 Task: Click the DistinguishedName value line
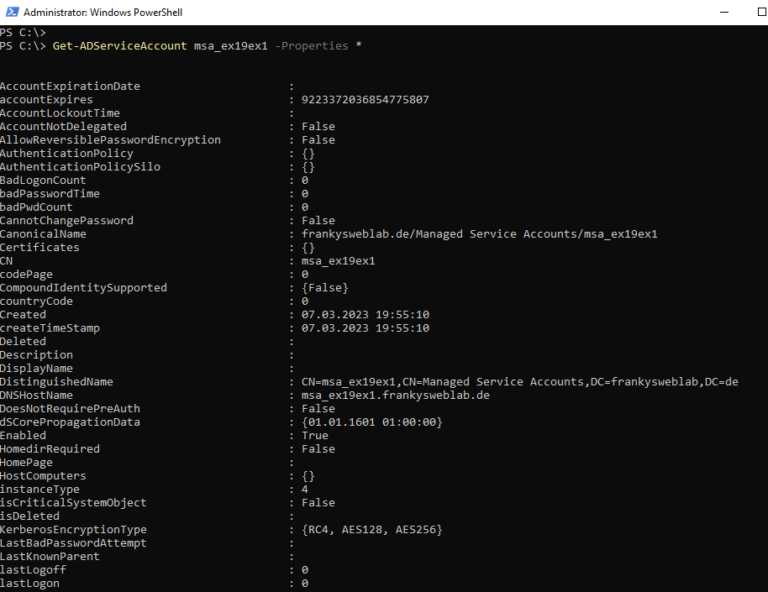click(x=519, y=382)
